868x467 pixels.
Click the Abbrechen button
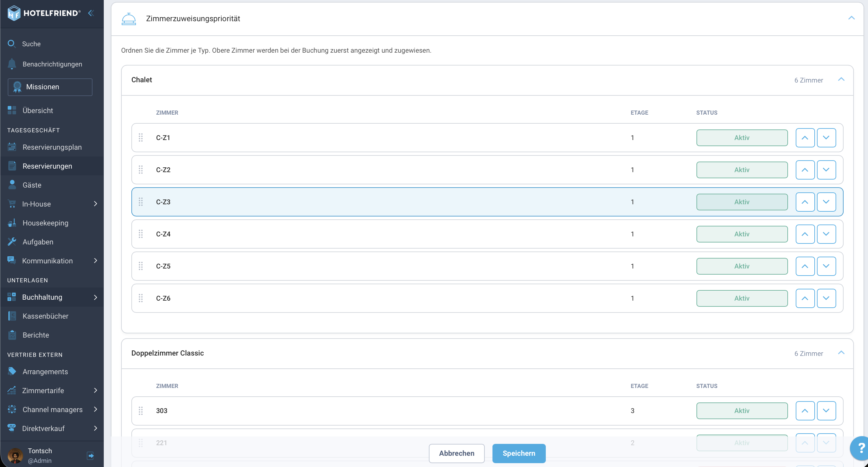pyautogui.click(x=456, y=453)
